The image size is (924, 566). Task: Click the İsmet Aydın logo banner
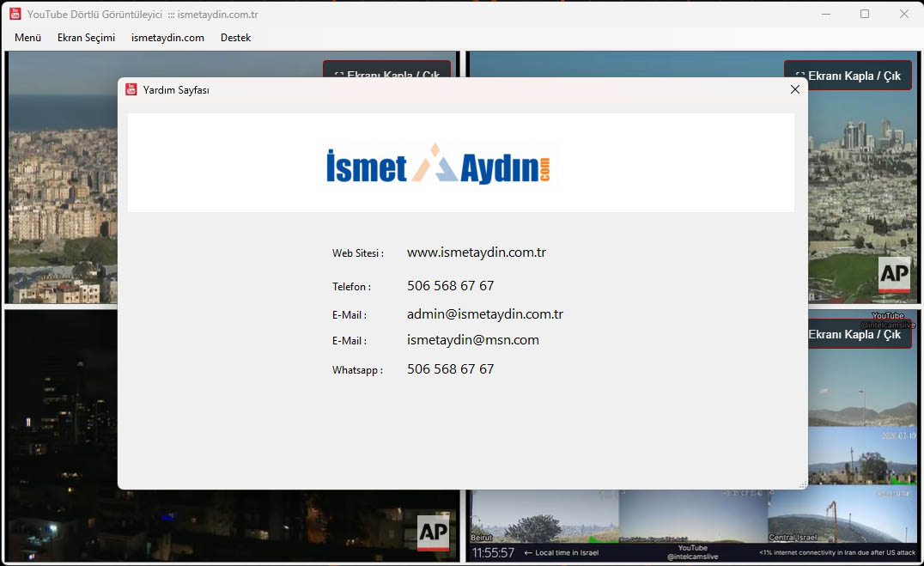(x=438, y=163)
